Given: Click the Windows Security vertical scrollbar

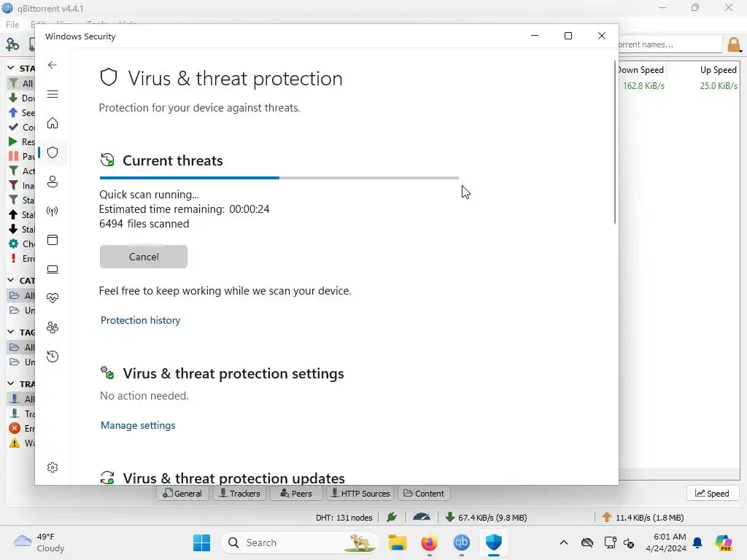Looking at the screenshot, I should coord(614,143).
